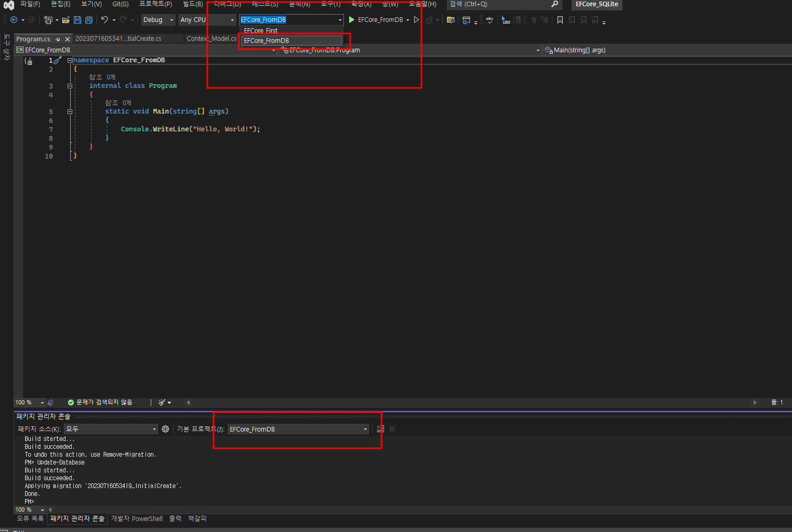
Task: Click the save file icon
Action: pyautogui.click(x=77, y=20)
